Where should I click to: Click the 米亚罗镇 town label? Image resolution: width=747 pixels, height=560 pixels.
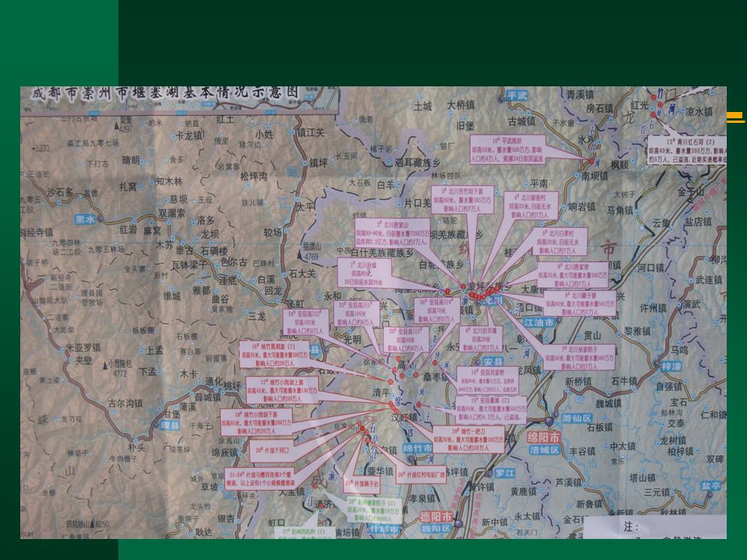click(83, 347)
